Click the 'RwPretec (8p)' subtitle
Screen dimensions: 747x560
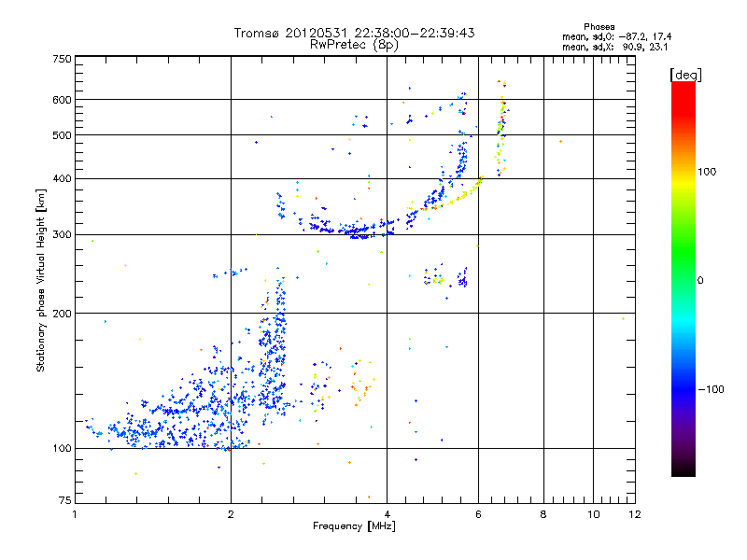354,45
